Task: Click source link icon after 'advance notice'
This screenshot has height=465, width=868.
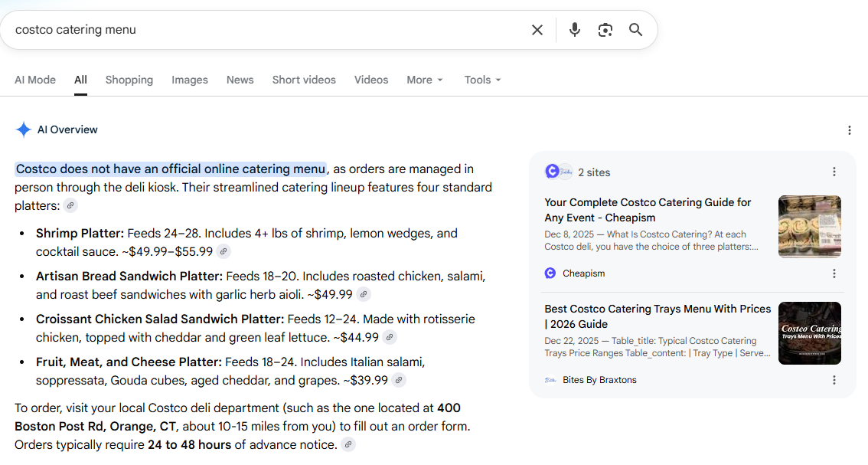Action: (348, 444)
